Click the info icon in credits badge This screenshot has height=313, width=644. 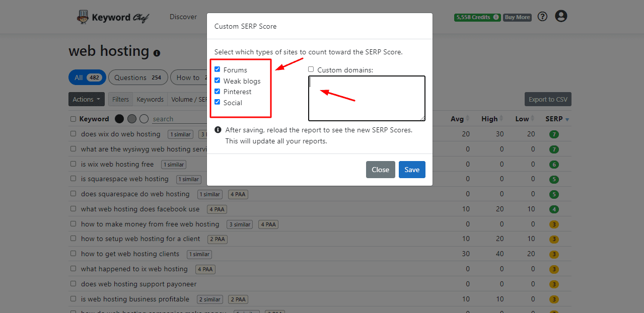(496, 17)
